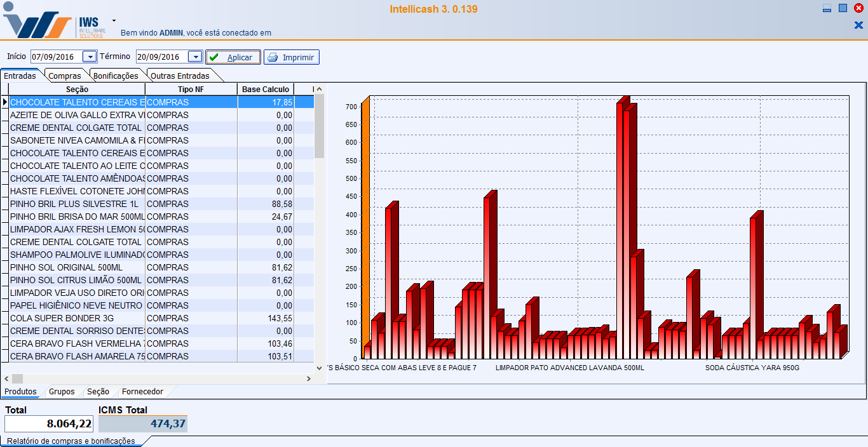
Task: Click the 103,51 Base Calculo cell
Action: (x=266, y=356)
